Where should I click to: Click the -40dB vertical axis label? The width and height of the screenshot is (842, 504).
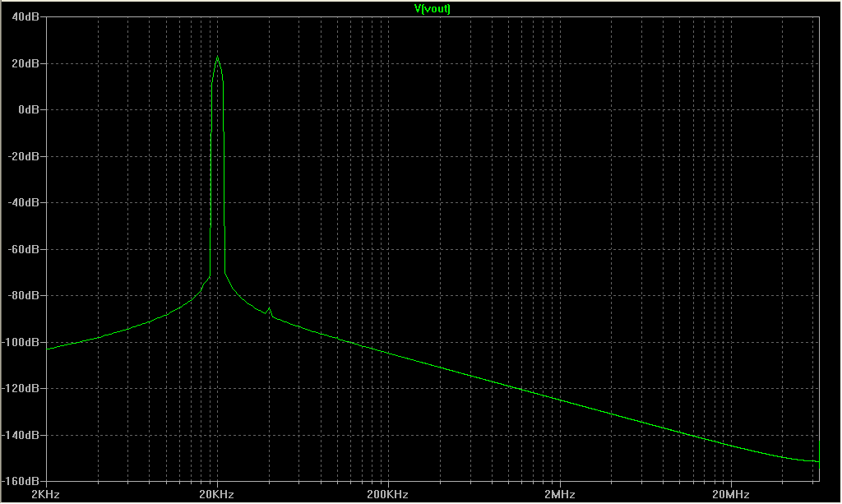(x=24, y=202)
